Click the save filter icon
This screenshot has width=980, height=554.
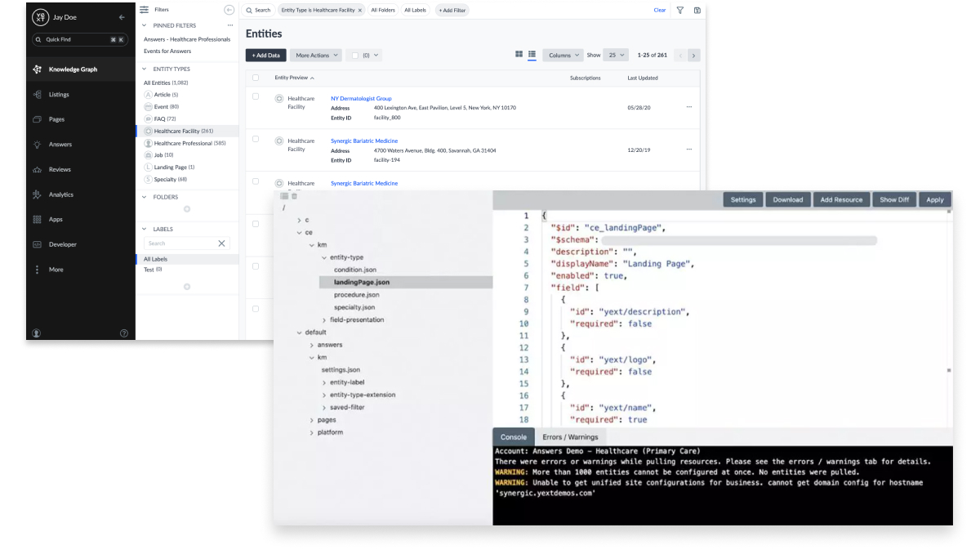697,10
